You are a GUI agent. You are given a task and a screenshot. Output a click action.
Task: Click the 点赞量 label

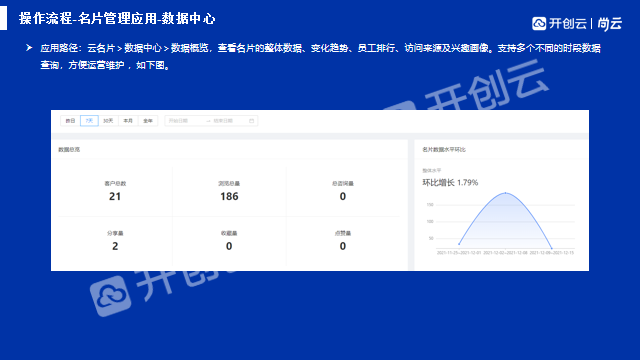[343, 233]
